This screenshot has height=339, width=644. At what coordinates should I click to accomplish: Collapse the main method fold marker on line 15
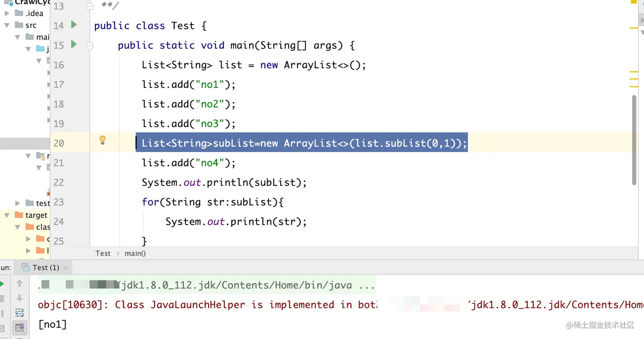[90, 45]
